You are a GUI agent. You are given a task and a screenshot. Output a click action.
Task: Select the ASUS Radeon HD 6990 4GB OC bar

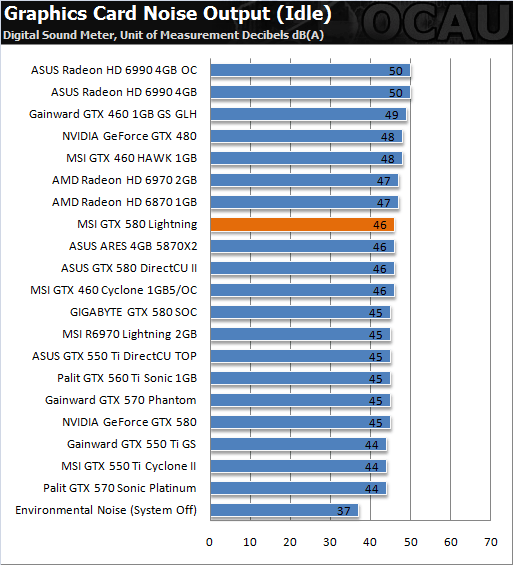(310, 70)
